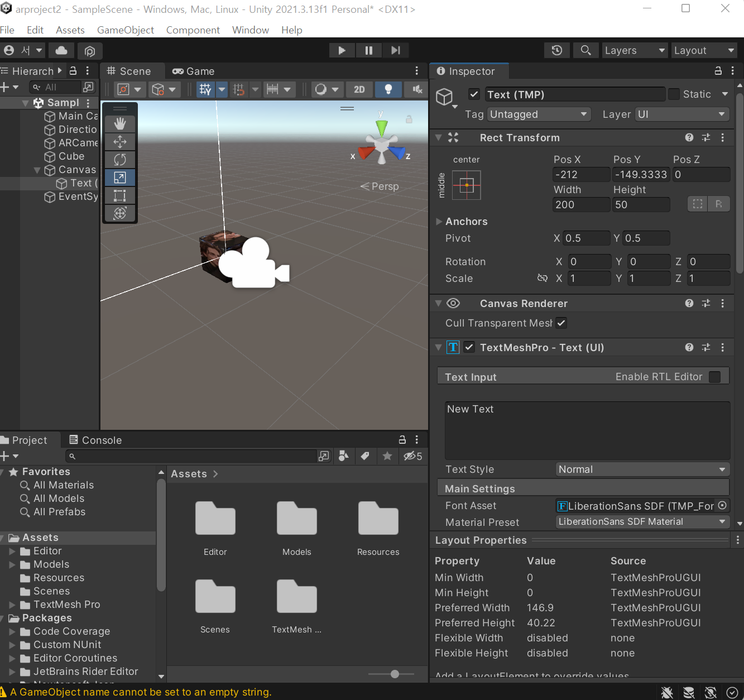Click the New Text input area
Viewport: 744px width, 700px height.
(587, 430)
